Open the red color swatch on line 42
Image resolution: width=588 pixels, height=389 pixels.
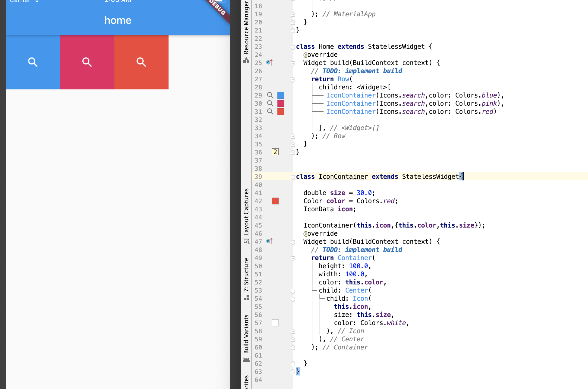point(275,201)
